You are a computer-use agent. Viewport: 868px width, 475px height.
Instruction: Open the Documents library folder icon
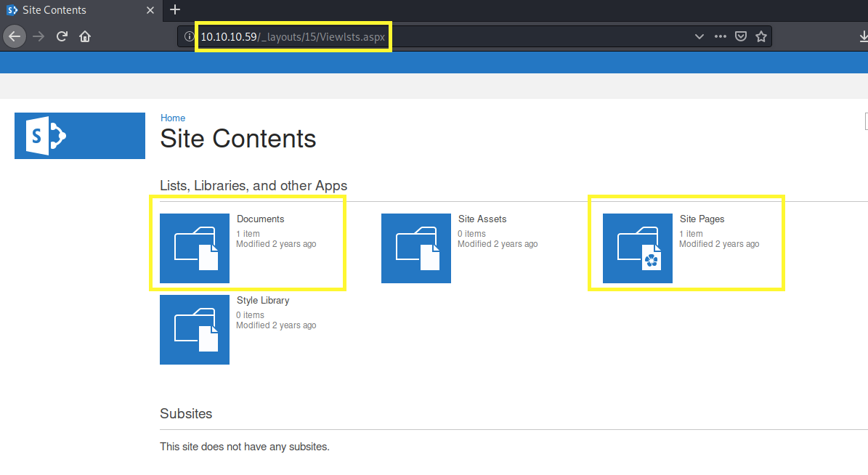[195, 248]
